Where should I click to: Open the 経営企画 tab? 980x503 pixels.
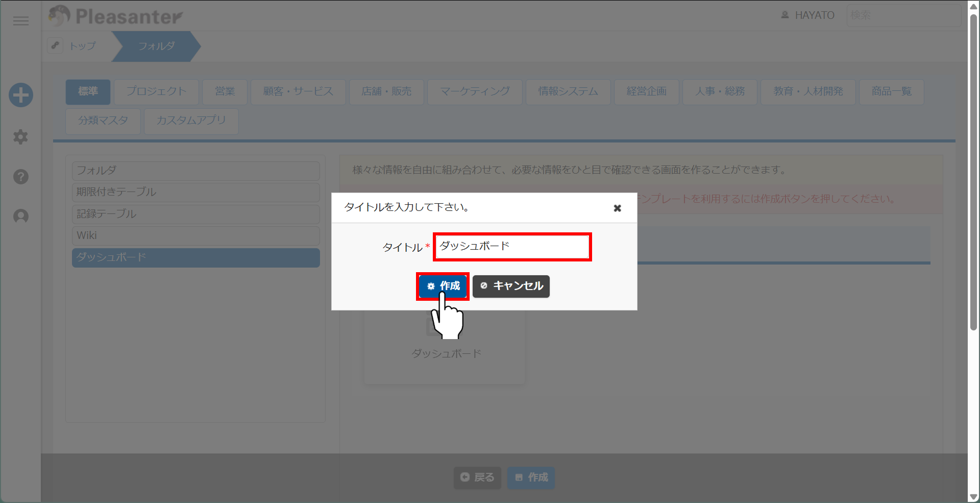647,91
